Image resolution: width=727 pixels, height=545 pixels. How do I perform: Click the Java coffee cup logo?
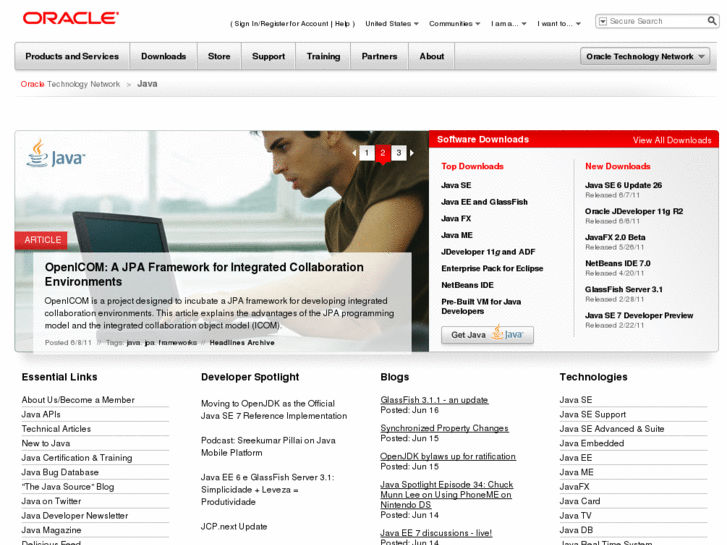[56, 154]
